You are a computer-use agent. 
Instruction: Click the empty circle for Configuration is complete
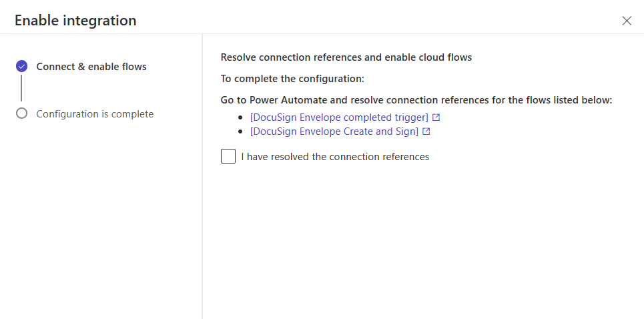21,113
